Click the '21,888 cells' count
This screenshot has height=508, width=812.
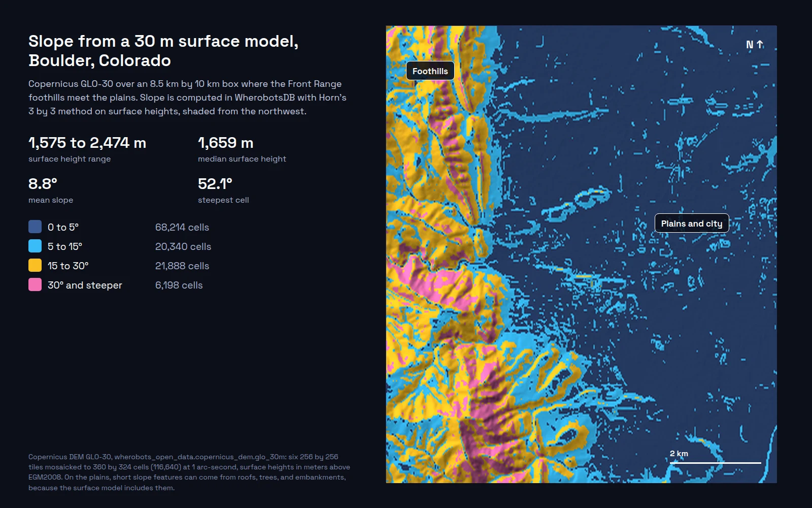pos(182,266)
